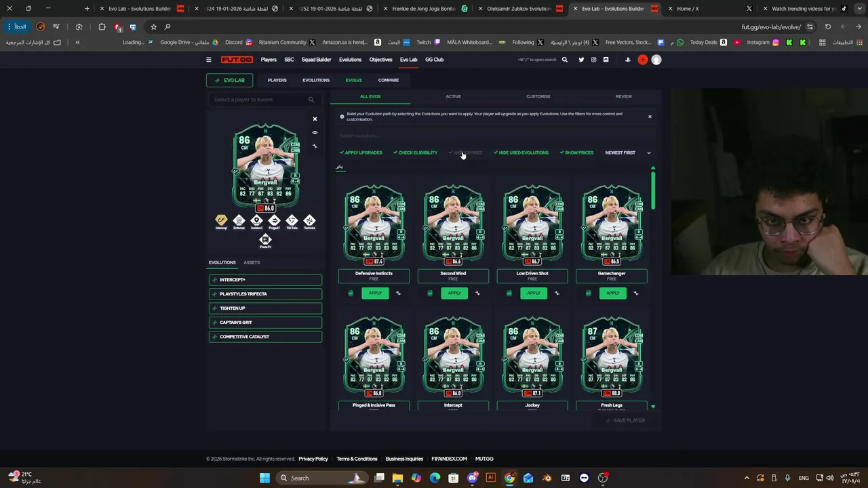868x488 pixels.
Task: Click the PlayStation platform icon
Action: (x=627, y=60)
